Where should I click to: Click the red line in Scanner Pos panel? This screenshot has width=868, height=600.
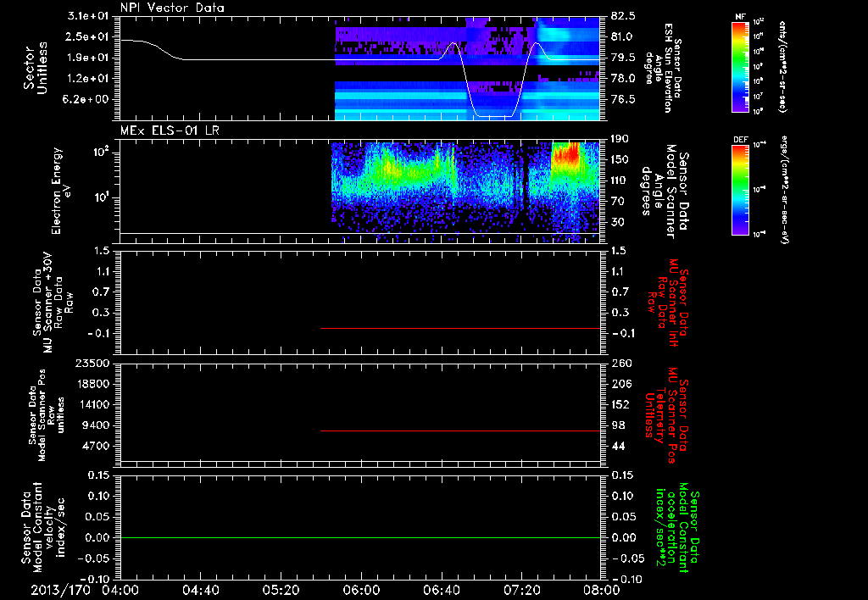(460, 431)
